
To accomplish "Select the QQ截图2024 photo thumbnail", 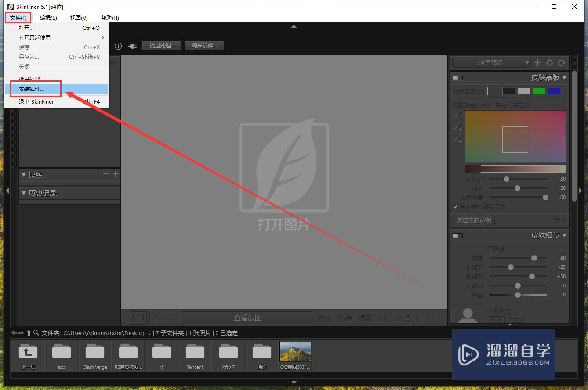I will point(295,355).
